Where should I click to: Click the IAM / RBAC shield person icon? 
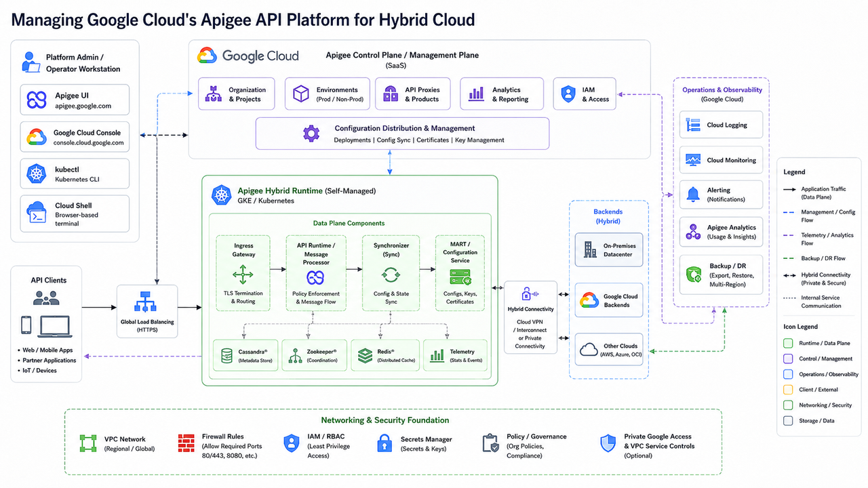tap(292, 444)
